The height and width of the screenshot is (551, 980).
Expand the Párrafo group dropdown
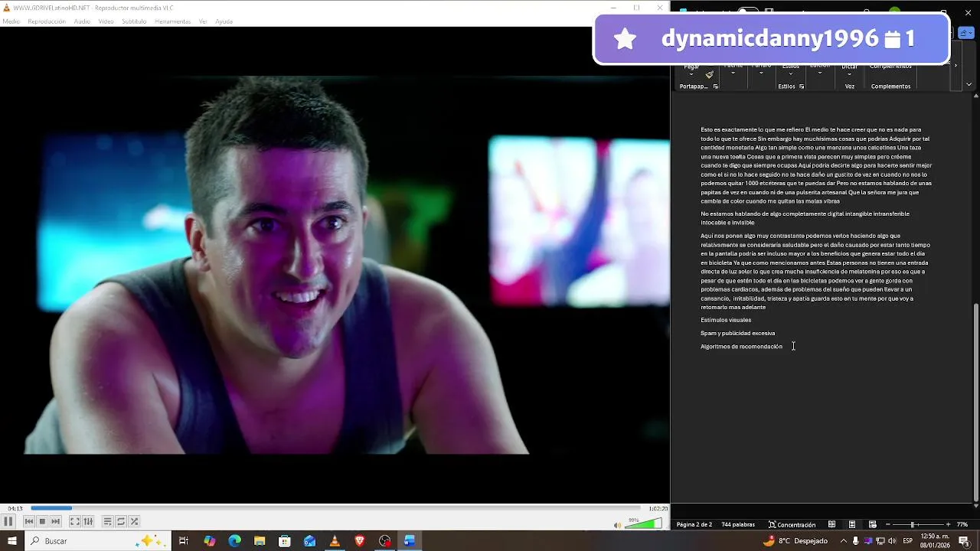(x=761, y=73)
